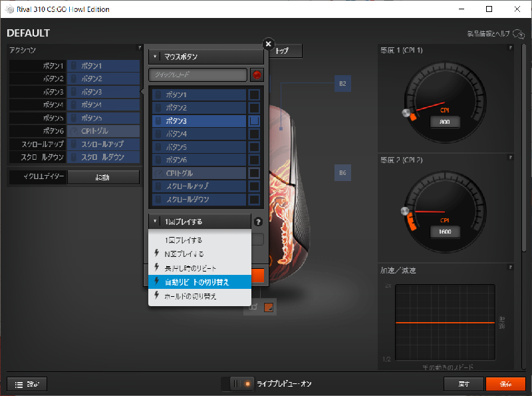This screenshot has height=396, width=532.
Task: Adjust the CPI 1 dial knob
Action: point(406,112)
